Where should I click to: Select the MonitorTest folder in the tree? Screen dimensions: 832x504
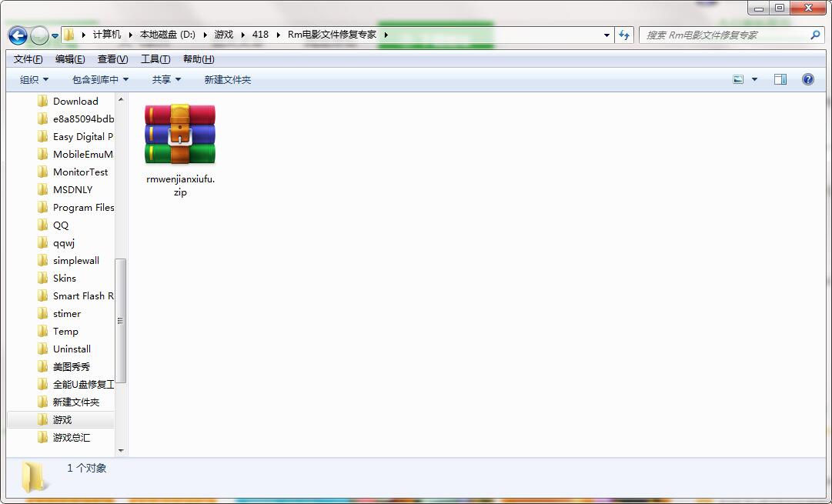coord(80,172)
